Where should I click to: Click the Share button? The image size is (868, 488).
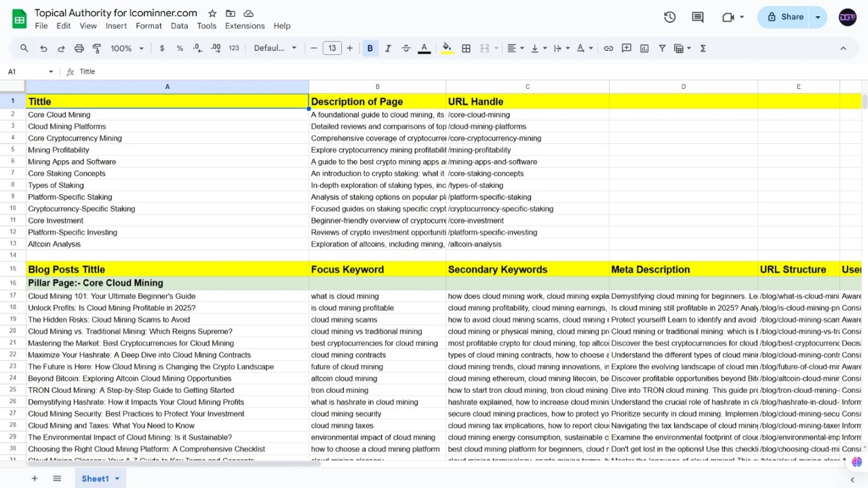(x=787, y=17)
